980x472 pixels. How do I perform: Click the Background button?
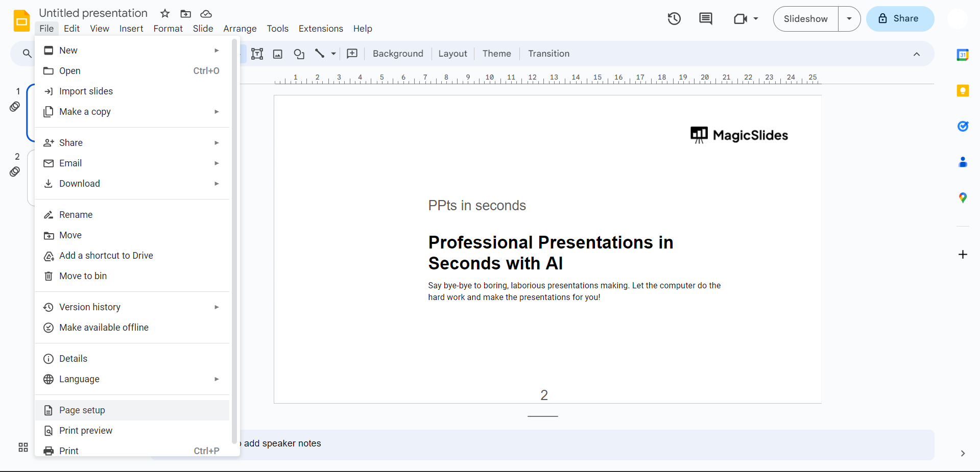(398, 54)
